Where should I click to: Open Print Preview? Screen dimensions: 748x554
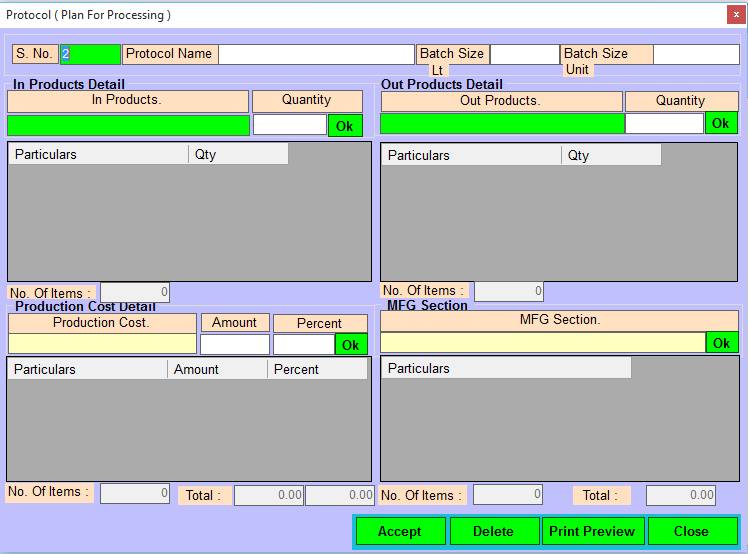point(592,531)
